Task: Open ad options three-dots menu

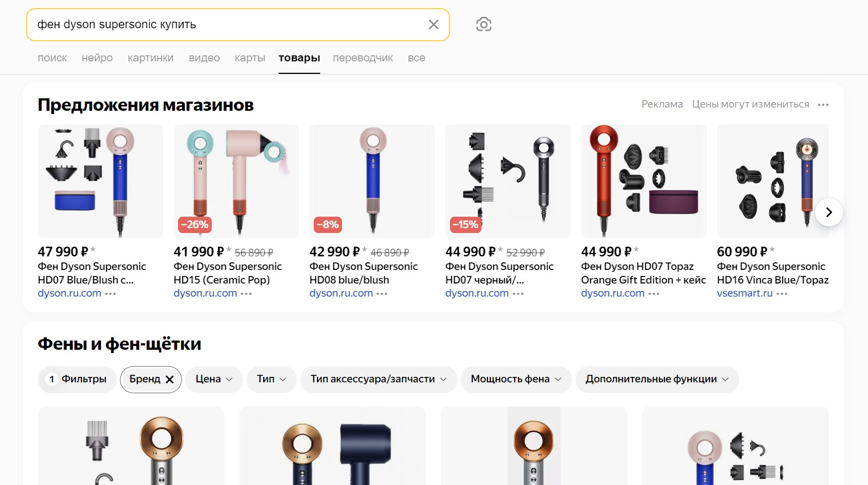Action: click(x=823, y=105)
